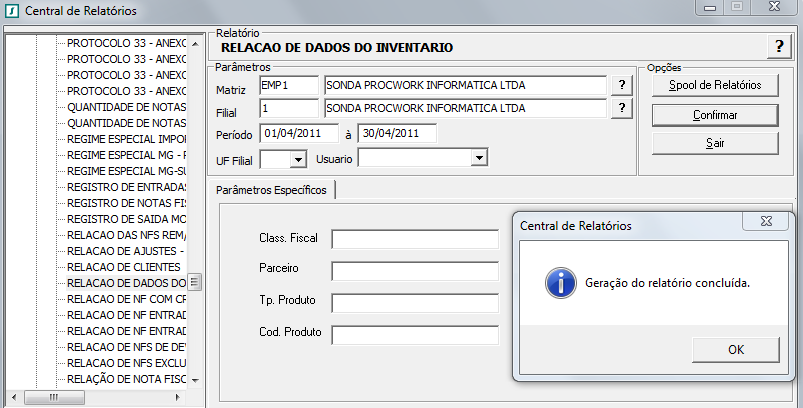Expand the UF Filial dropdown
The height and width of the screenshot is (408, 803).
click(x=298, y=160)
